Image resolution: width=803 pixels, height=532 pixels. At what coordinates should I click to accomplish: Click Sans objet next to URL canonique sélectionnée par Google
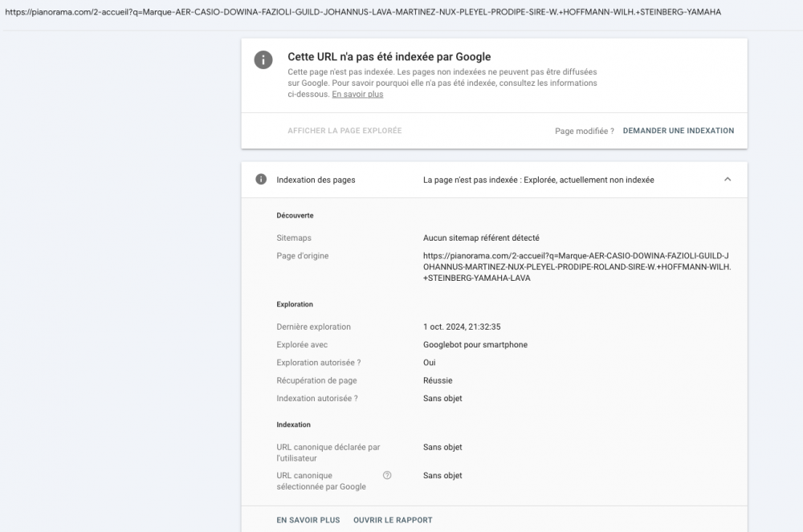pos(442,475)
